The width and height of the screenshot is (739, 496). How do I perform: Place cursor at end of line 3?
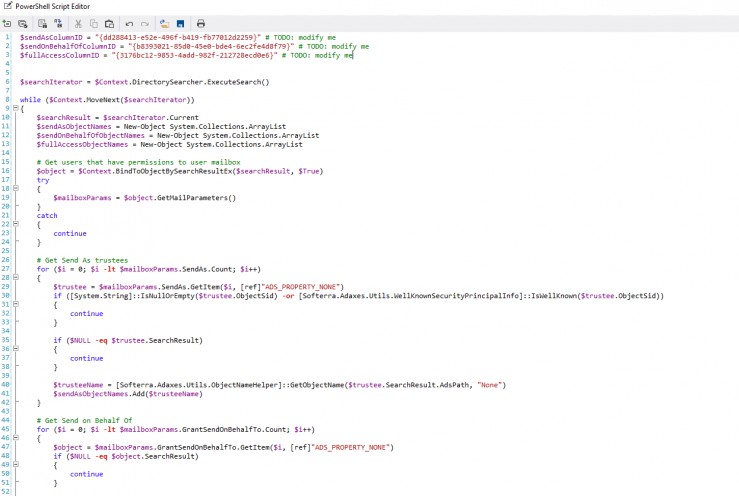(x=353, y=55)
